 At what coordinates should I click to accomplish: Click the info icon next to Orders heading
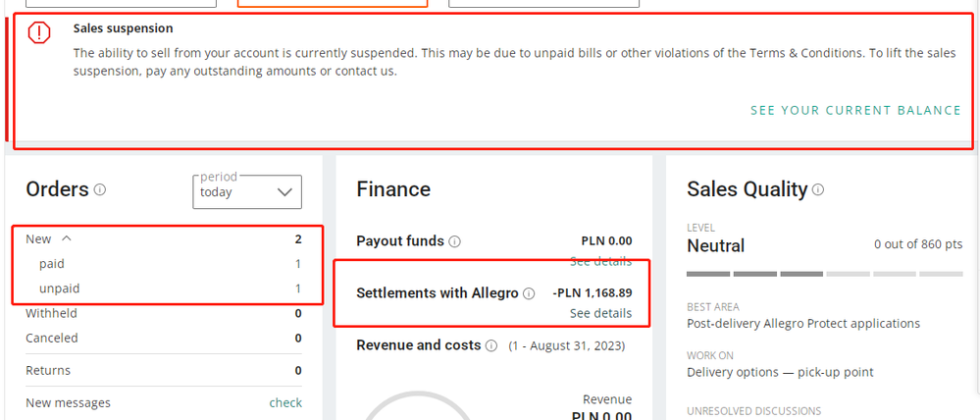100,190
